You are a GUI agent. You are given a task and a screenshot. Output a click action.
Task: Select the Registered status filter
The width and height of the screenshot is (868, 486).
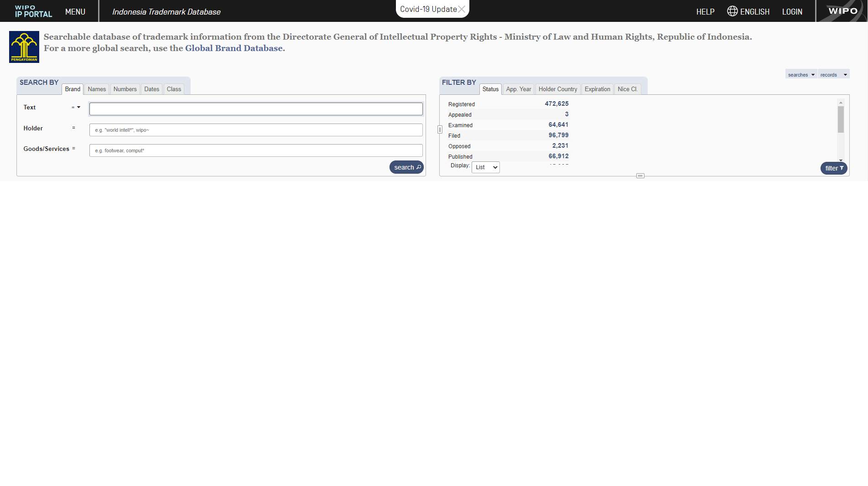pyautogui.click(x=461, y=104)
